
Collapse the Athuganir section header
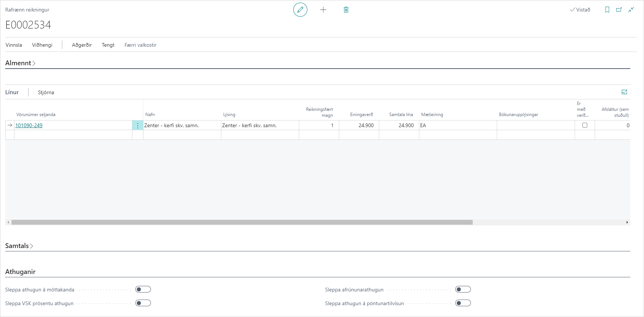click(x=20, y=272)
